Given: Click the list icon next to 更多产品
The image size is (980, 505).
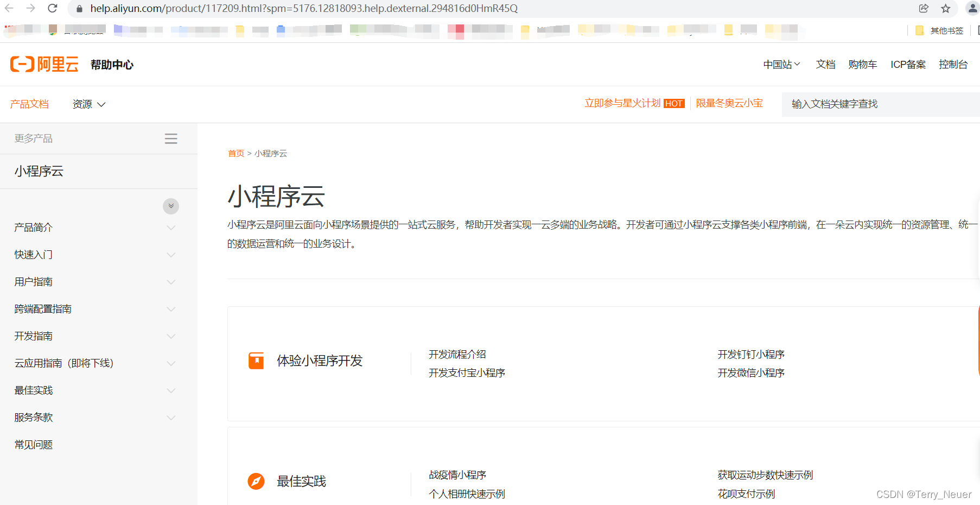Looking at the screenshot, I should (171, 138).
